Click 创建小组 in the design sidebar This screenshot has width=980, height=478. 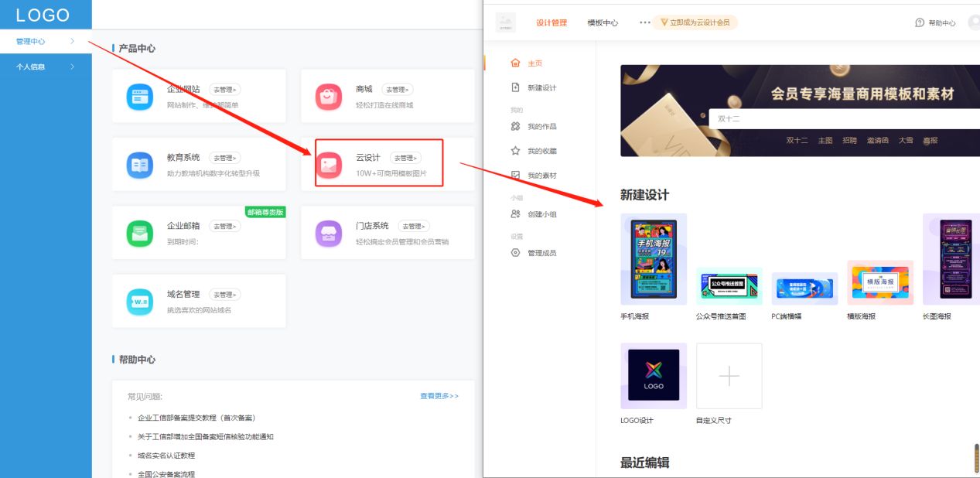click(x=534, y=214)
